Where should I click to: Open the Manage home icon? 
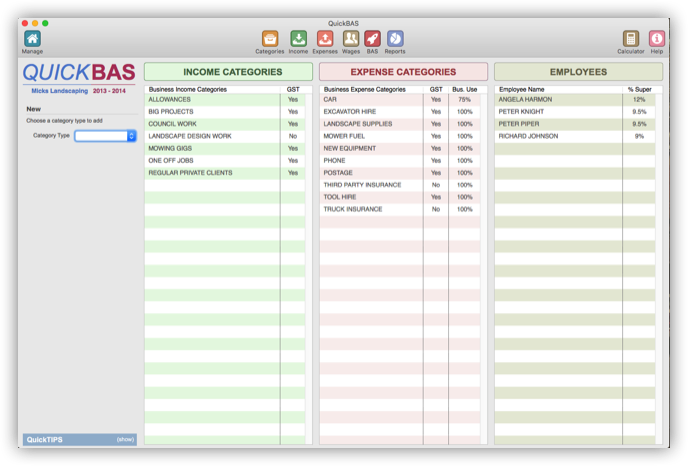(x=32, y=39)
